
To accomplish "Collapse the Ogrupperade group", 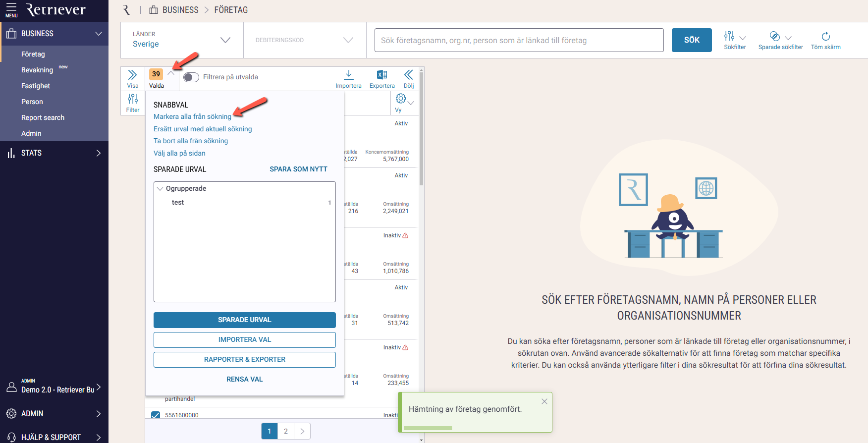I will click(x=160, y=189).
